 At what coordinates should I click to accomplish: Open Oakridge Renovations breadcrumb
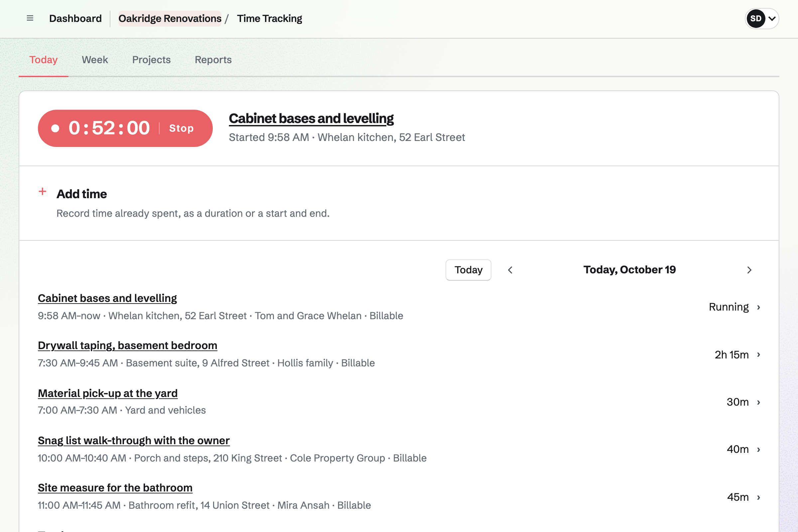[170, 18]
